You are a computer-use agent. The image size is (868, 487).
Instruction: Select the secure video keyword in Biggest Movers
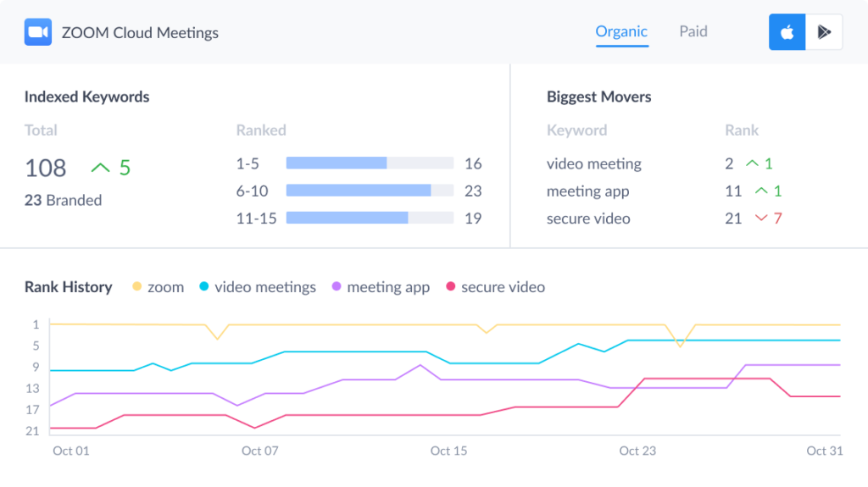588,219
